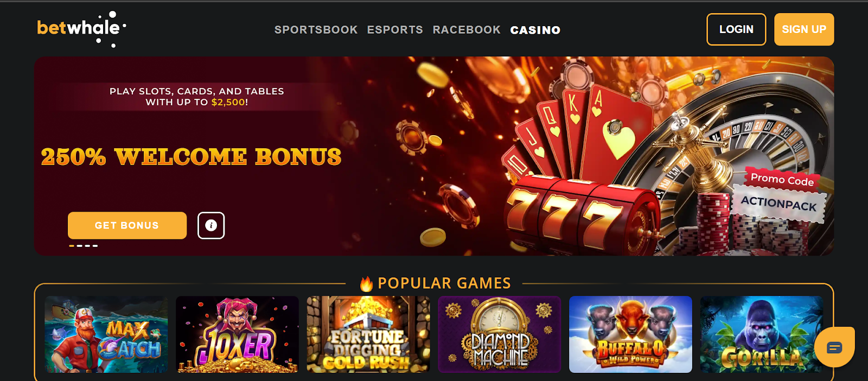Go to the Esports tab
Viewport: 868px width, 381px height.
pos(395,30)
